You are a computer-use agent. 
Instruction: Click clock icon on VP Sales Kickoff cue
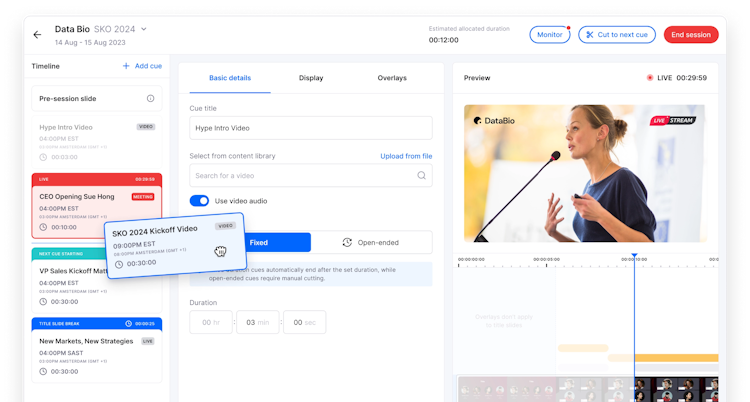(43, 302)
